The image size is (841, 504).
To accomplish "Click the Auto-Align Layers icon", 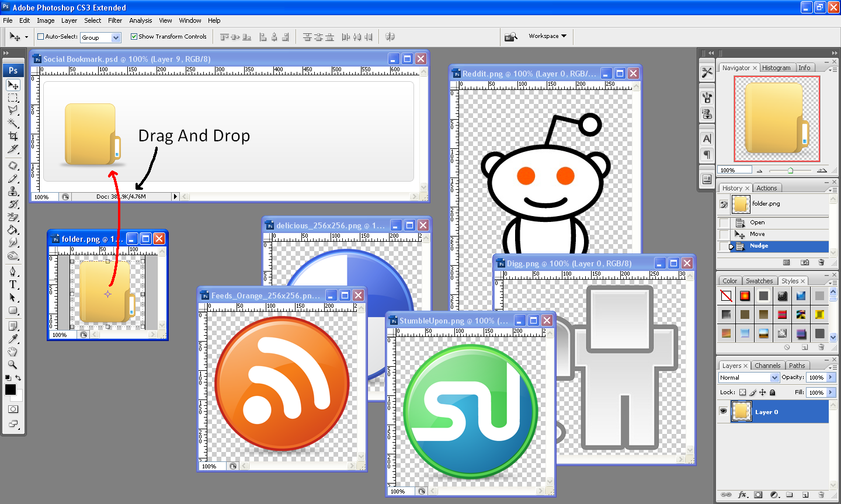I will tap(390, 37).
